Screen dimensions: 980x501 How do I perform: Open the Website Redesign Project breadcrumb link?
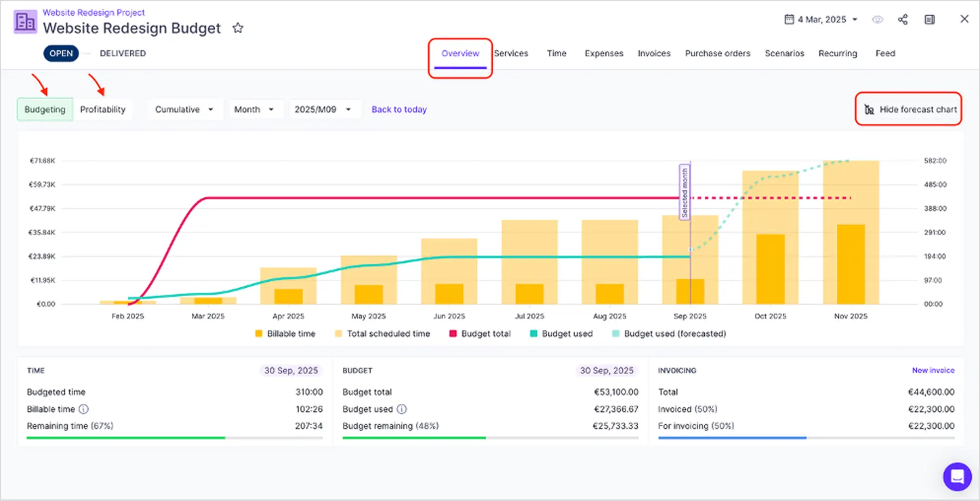[x=94, y=12]
